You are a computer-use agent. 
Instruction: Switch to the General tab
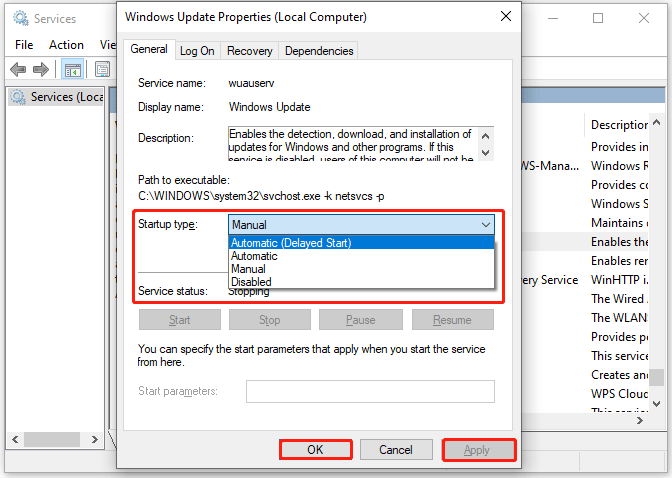[x=149, y=49]
